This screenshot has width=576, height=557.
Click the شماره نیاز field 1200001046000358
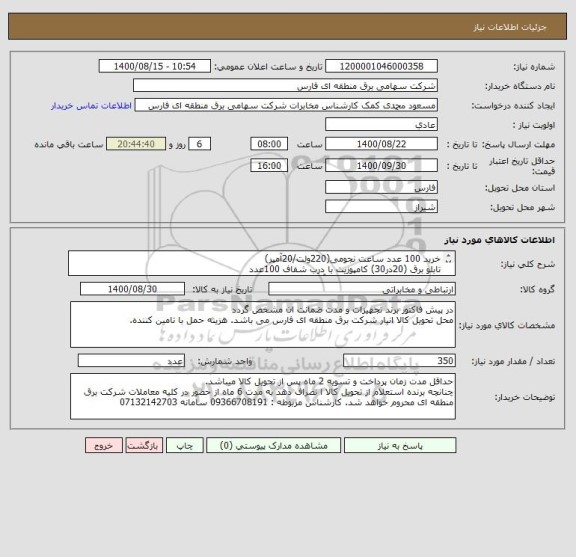point(381,66)
